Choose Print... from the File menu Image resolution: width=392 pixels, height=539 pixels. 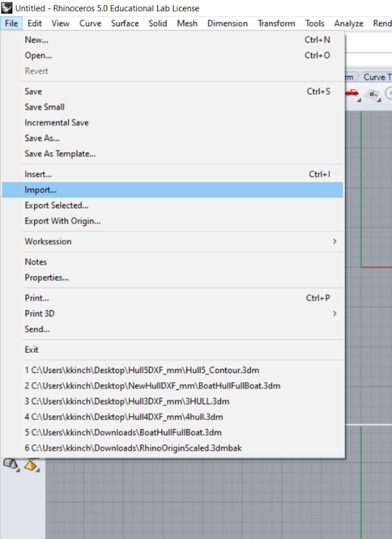click(172, 298)
